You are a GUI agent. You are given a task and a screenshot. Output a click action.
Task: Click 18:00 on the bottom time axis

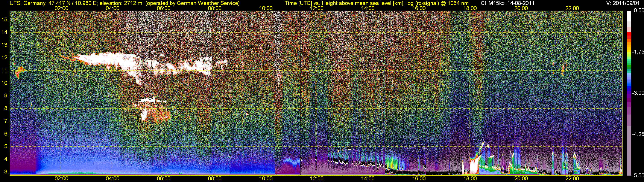point(470,179)
